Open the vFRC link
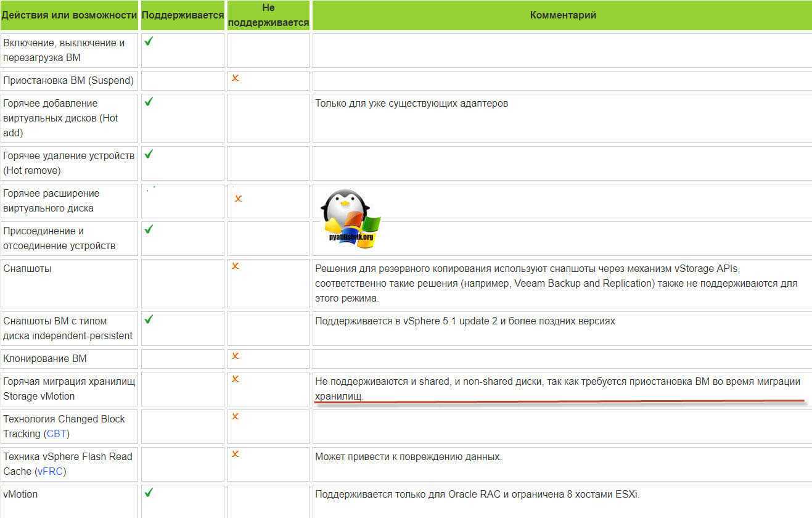Viewport: 812px width, 518px height. (50, 471)
